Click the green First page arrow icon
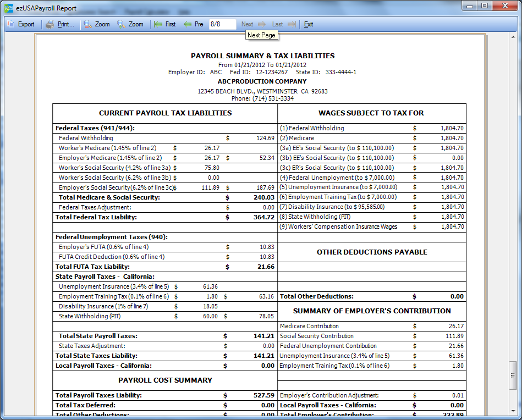Image resolution: width=522 pixels, height=420 pixels. [x=158, y=24]
